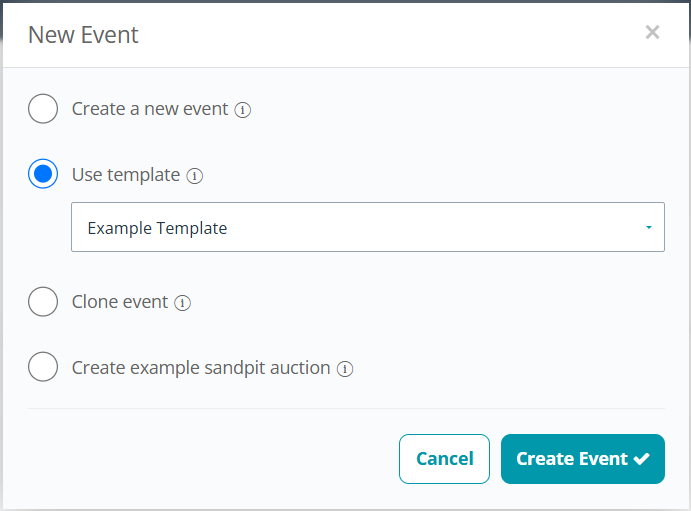Image resolution: width=691 pixels, height=511 pixels.
Task: Click info icon beside Create a new event
Action: tap(242, 110)
